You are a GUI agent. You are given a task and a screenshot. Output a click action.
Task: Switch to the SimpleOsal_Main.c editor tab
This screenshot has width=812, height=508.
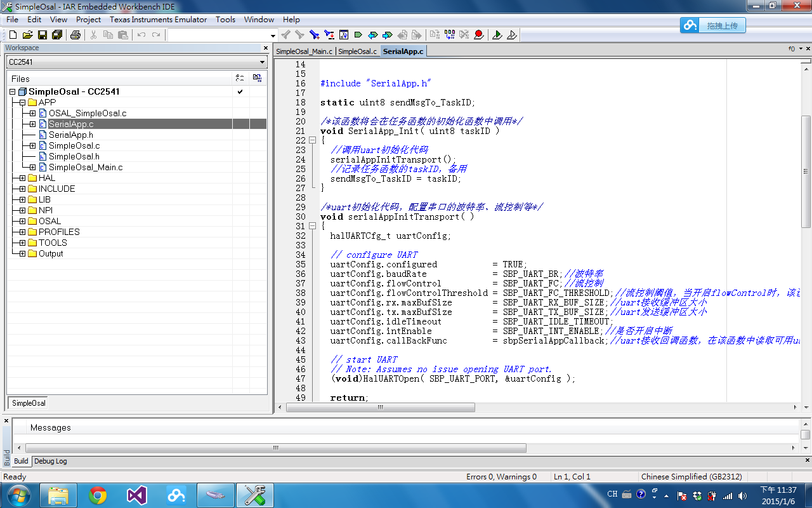click(304, 51)
